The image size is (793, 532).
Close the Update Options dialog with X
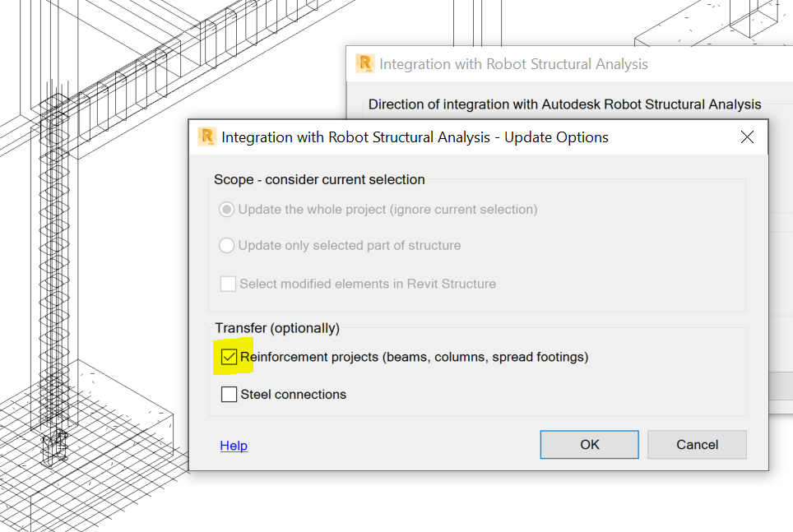coord(747,136)
